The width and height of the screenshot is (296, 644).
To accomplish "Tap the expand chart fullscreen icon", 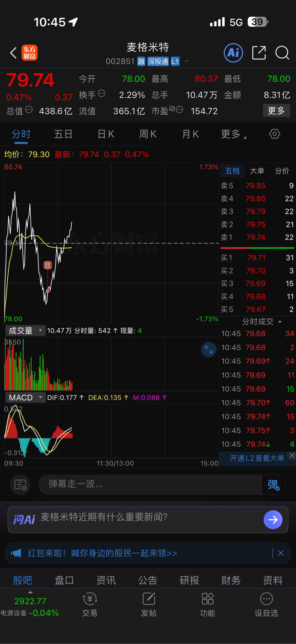I will tap(209, 350).
